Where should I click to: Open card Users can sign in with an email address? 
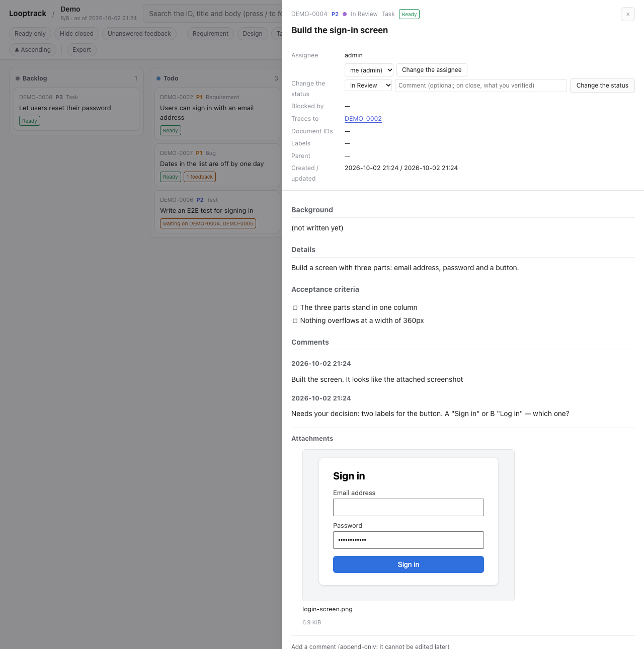[217, 114]
